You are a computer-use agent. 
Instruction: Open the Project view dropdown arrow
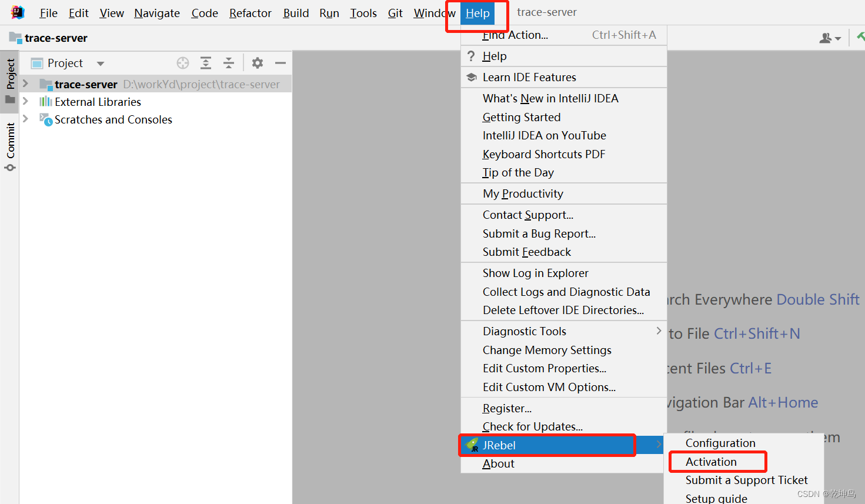click(101, 64)
